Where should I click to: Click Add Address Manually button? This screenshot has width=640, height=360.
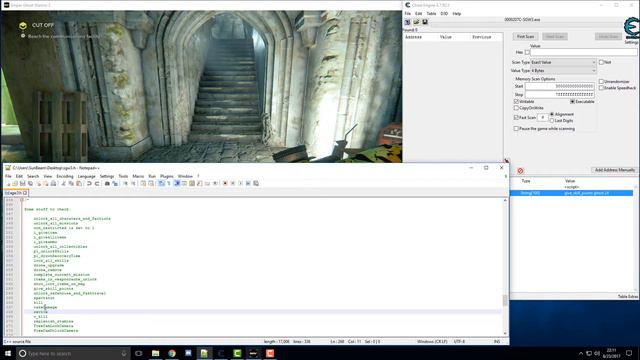[x=614, y=170]
